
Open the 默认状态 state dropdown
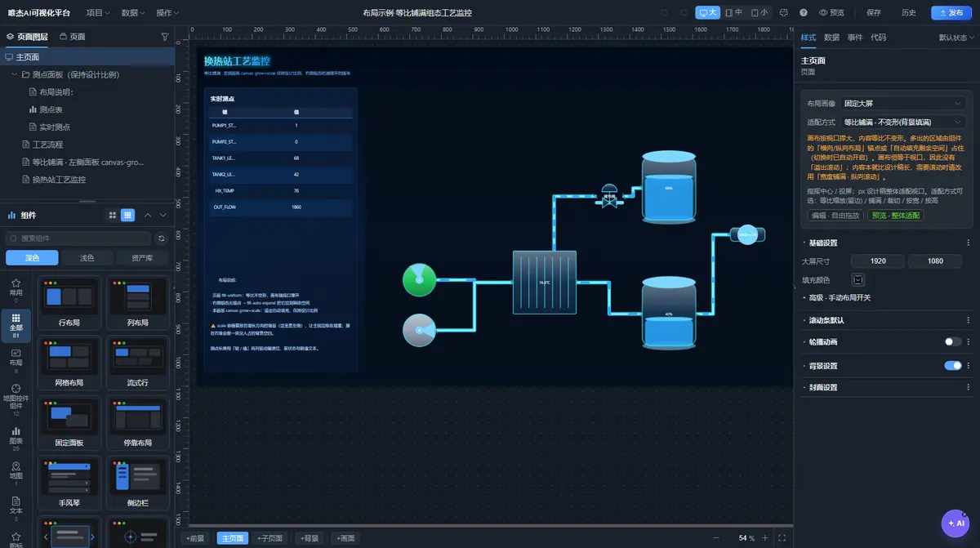956,38
